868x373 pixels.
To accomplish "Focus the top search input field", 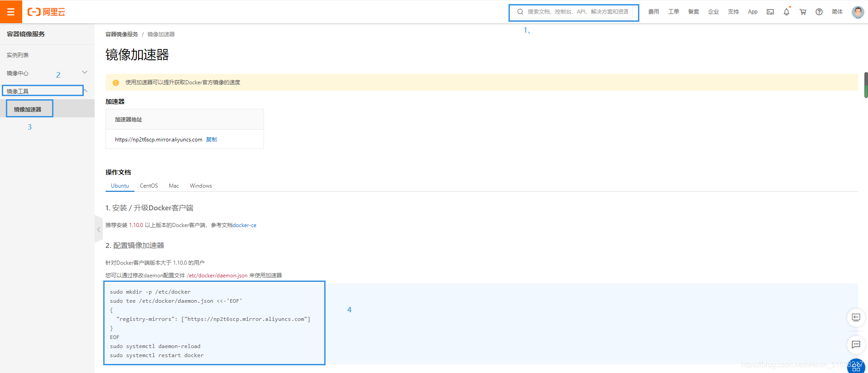I will click(x=574, y=12).
